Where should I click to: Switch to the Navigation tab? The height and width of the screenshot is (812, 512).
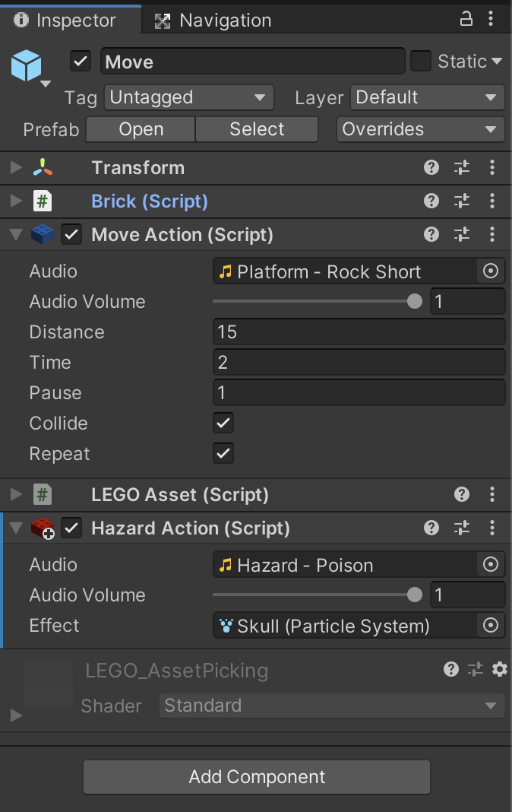[216, 20]
